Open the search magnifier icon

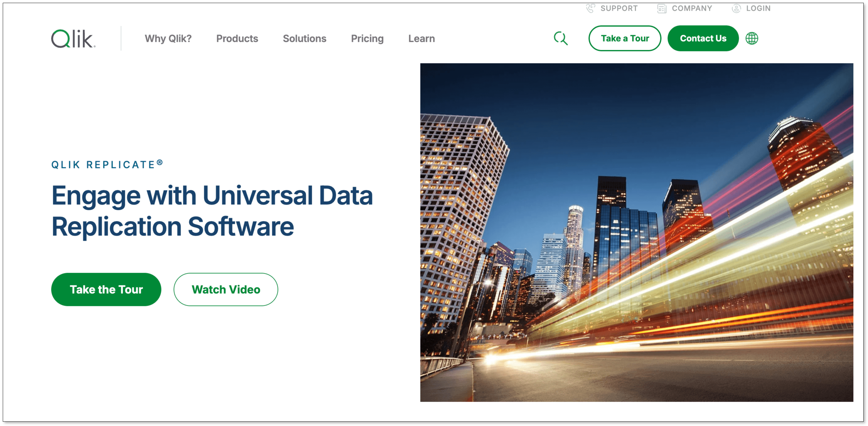561,38
